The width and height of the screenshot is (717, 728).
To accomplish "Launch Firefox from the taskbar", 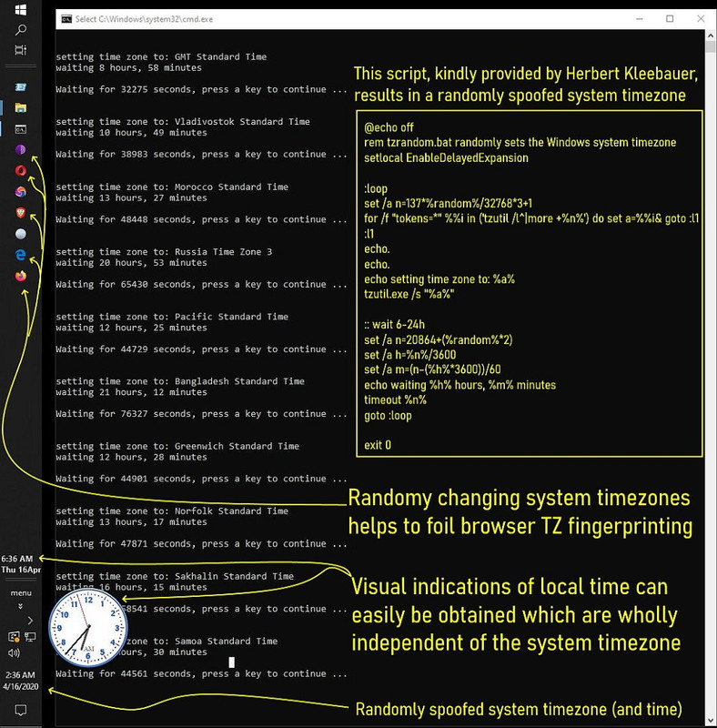I will click(20, 276).
